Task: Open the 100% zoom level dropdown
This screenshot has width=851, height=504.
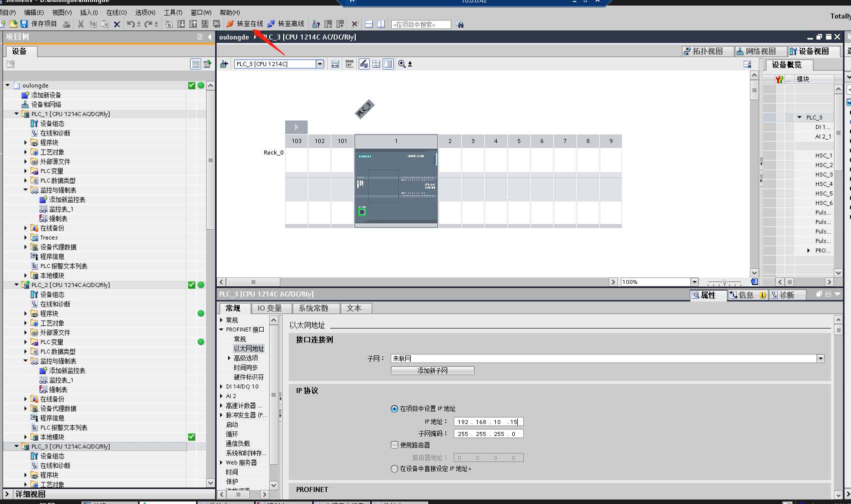Action: [694, 282]
